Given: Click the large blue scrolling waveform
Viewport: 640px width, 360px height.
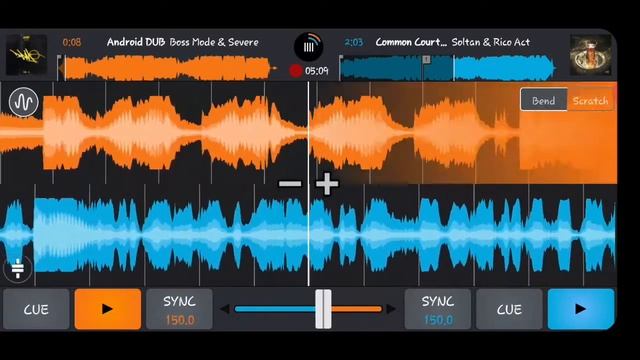Looking at the screenshot, I should click(x=309, y=235).
